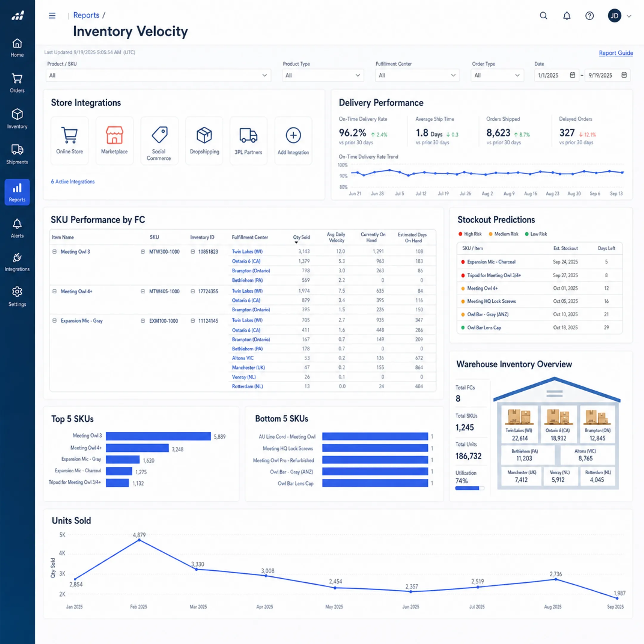
Task: Collapse the MTW300-1000 SKU group
Action: 143,252
